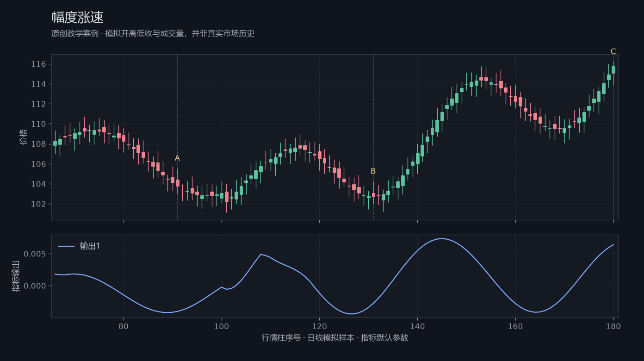Click the annotation label A
This screenshot has height=361, width=644.
[177, 158]
